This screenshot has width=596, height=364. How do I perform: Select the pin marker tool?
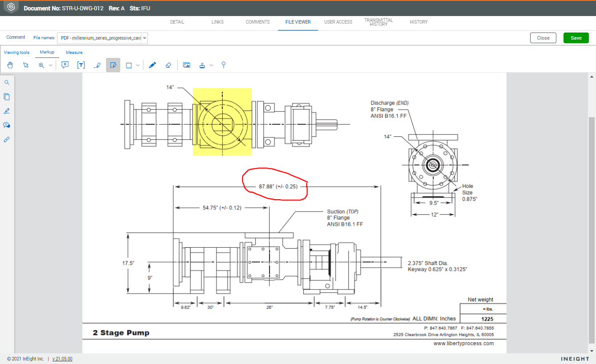[224, 65]
